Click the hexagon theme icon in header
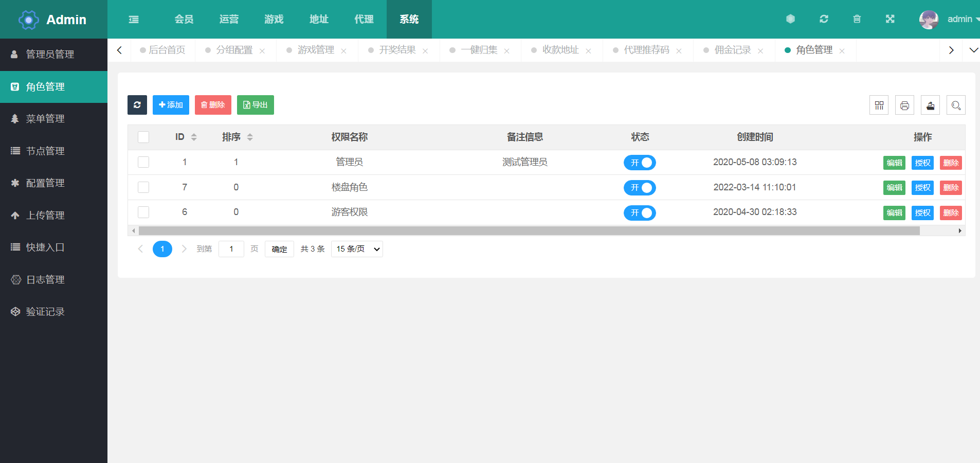 (791, 19)
